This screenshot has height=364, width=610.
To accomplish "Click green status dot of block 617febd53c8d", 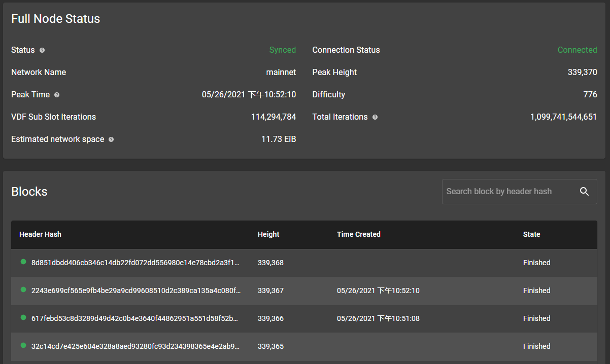I will click(23, 318).
